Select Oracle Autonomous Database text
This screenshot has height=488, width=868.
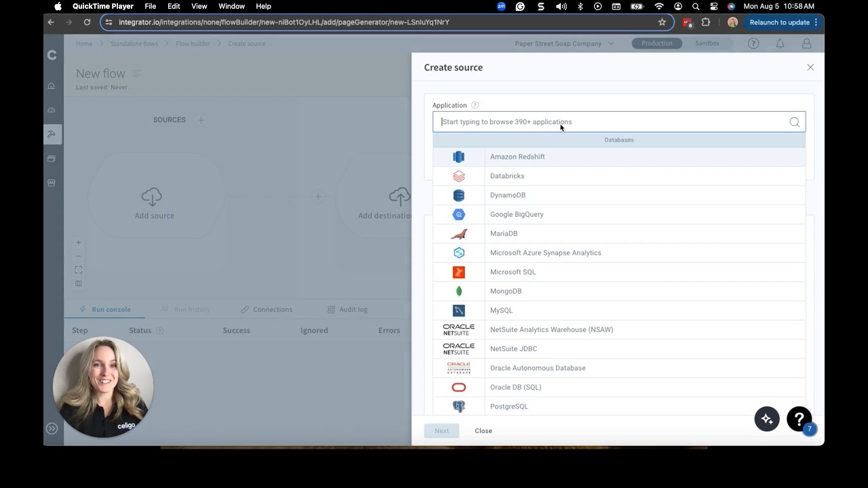[538, 368]
